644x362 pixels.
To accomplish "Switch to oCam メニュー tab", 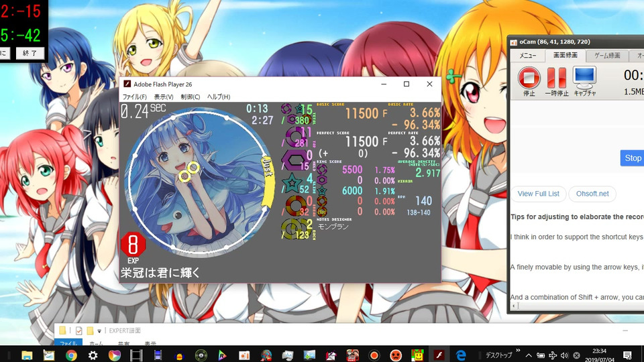I will [x=528, y=56].
